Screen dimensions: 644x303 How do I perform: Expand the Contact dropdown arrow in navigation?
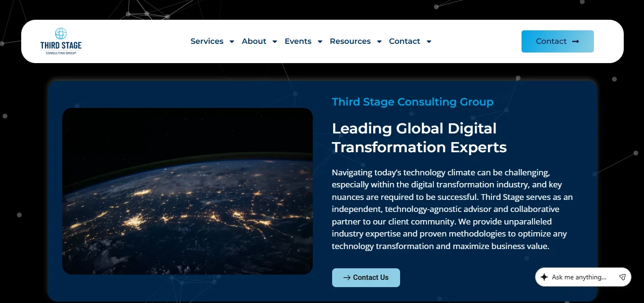[429, 42]
